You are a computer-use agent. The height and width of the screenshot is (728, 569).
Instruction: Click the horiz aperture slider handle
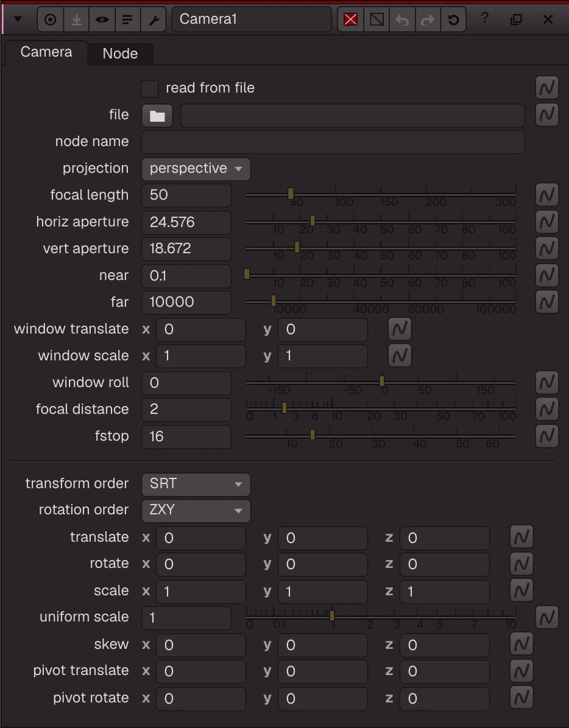tap(313, 220)
